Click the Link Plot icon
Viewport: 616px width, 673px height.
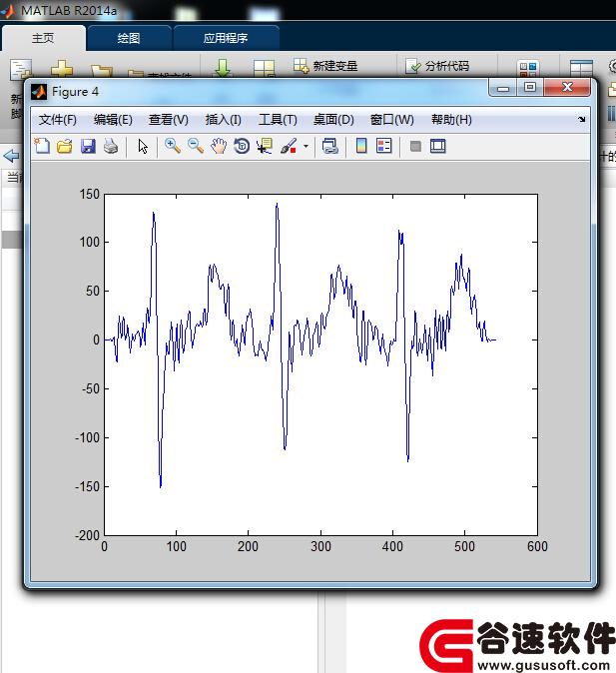[329, 147]
